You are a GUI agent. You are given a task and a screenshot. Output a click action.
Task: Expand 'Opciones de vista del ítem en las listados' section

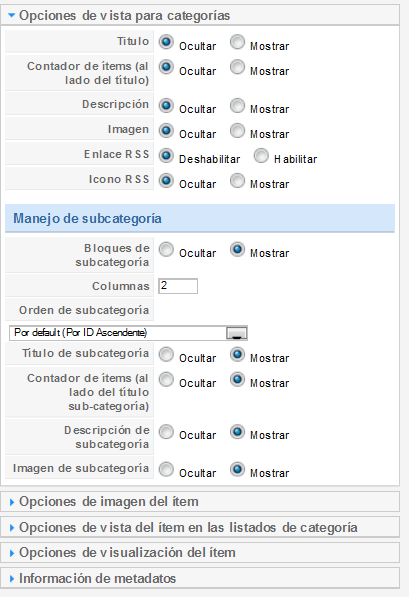tap(200, 527)
